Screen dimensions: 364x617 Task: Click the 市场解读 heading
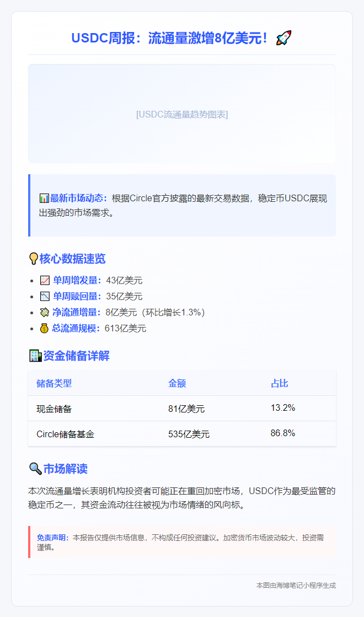coord(65,469)
